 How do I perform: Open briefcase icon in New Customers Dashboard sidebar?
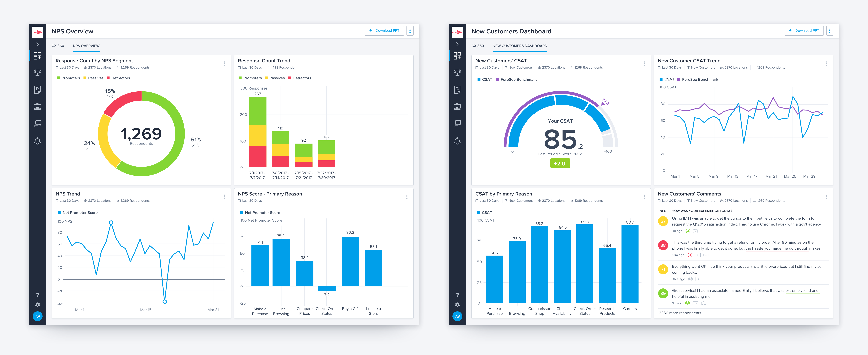[457, 107]
